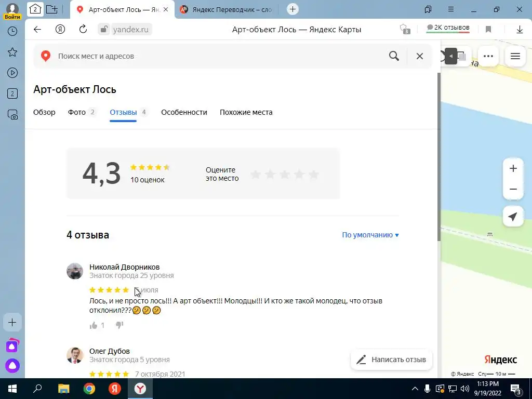The width and height of the screenshot is (532, 399).
Task: Rate this place with the fifth star
Action: pyautogui.click(x=314, y=175)
